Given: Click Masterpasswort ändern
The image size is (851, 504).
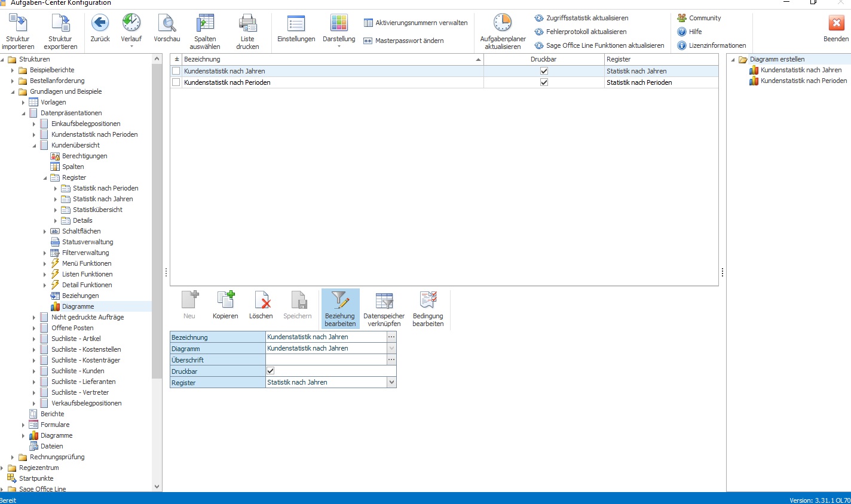Looking at the screenshot, I should click(x=409, y=41).
